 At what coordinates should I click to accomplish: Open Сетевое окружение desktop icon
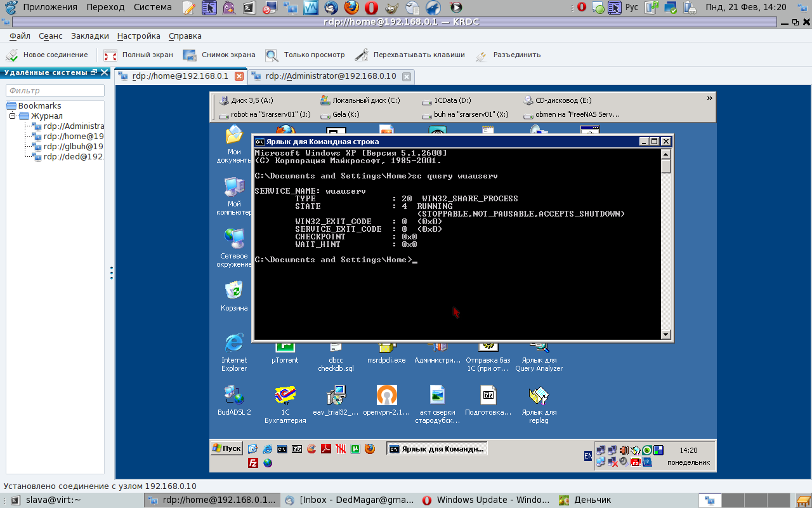234,249
